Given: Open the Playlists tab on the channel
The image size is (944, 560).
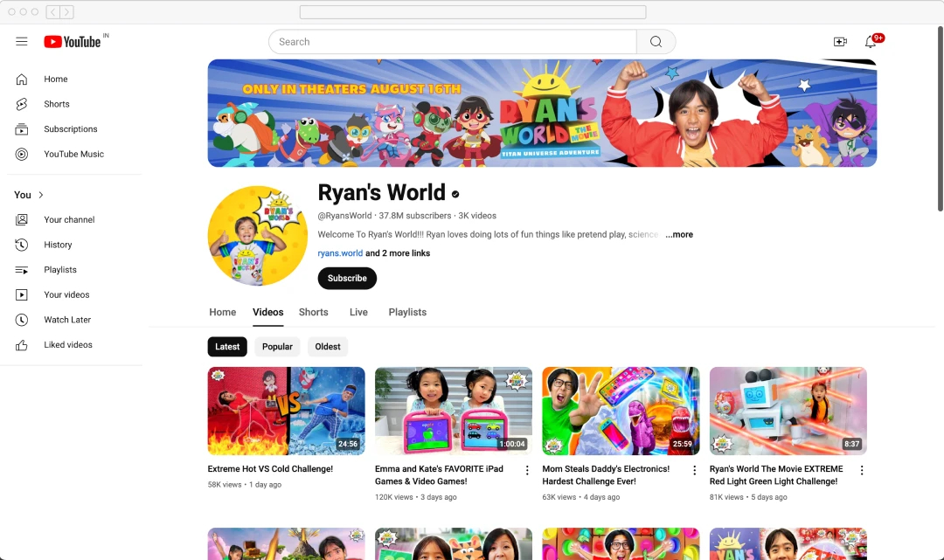Looking at the screenshot, I should pyautogui.click(x=407, y=312).
